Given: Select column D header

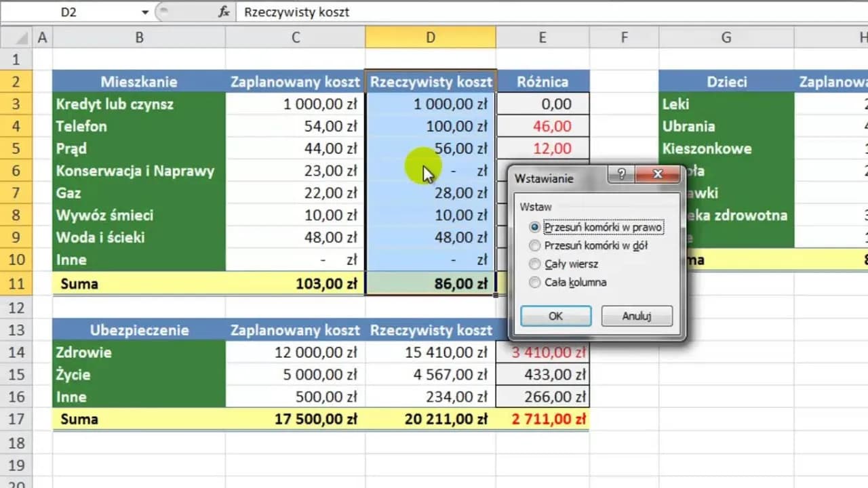Looking at the screenshot, I should (430, 38).
